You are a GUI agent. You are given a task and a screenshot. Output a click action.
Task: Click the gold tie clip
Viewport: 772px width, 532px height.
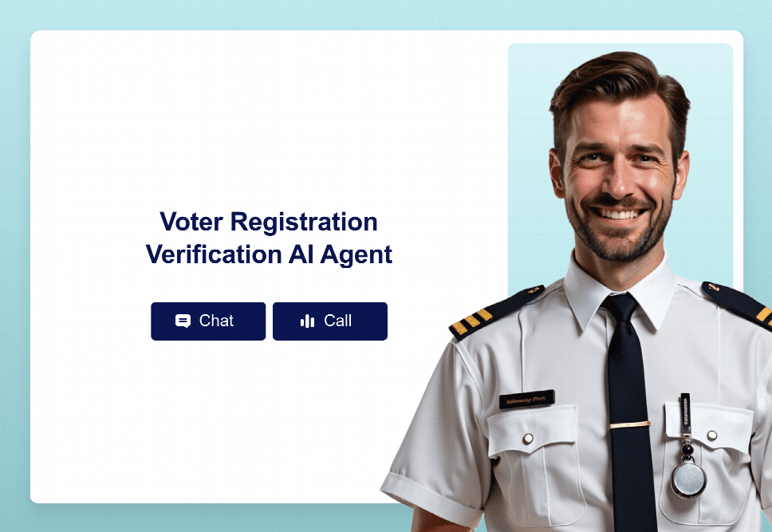coord(630,424)
